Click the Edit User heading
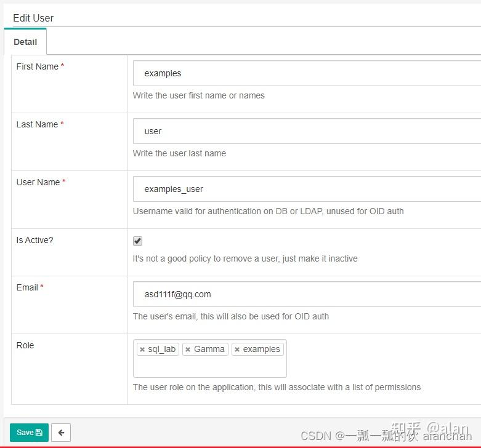Viewport: 481px width, 448px height. [33, 18]
